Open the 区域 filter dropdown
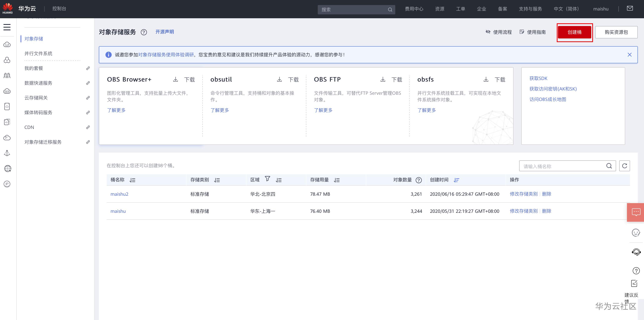The height and width of the screenshot is (320, 644). (x=268, y=179)
